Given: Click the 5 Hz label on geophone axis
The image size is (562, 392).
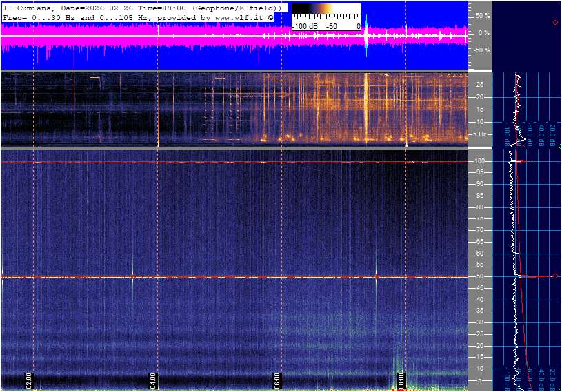Looking at the screenshot, I should [x=481, y=134].
